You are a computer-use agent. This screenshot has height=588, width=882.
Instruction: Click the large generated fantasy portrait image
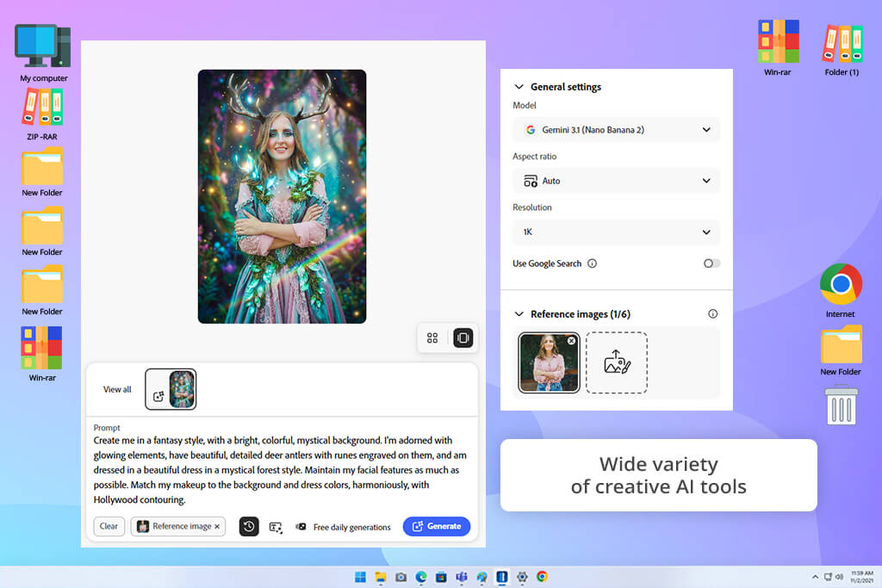tap(282, 196)
